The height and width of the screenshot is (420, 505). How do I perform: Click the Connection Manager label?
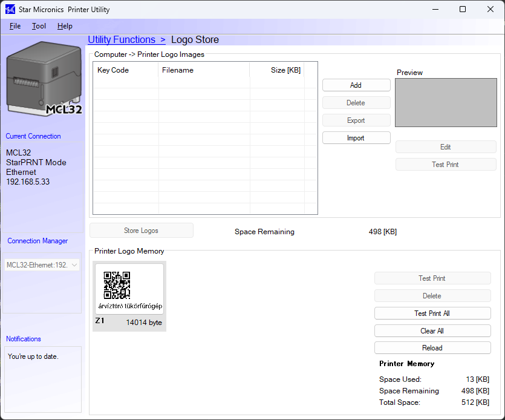point(37,241)
